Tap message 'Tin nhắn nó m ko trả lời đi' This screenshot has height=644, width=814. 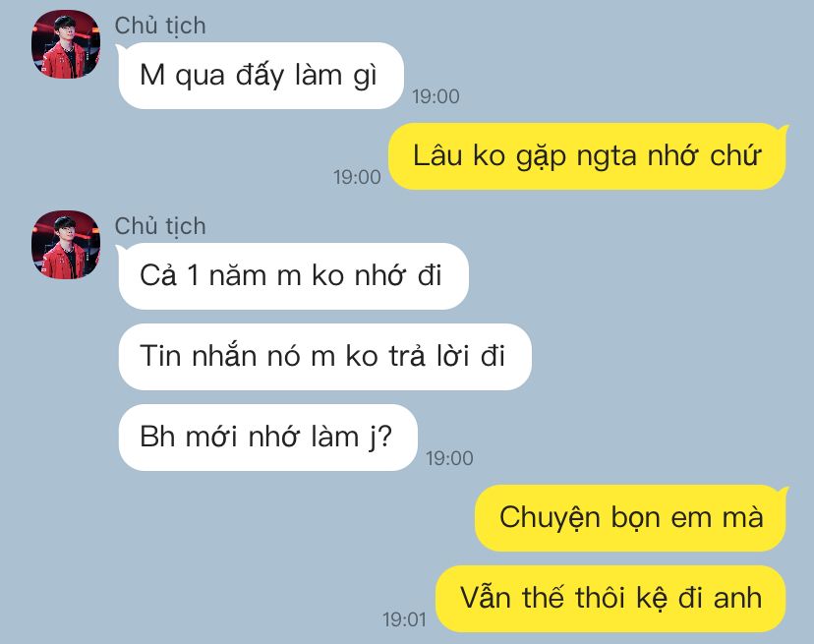(325, 357)
